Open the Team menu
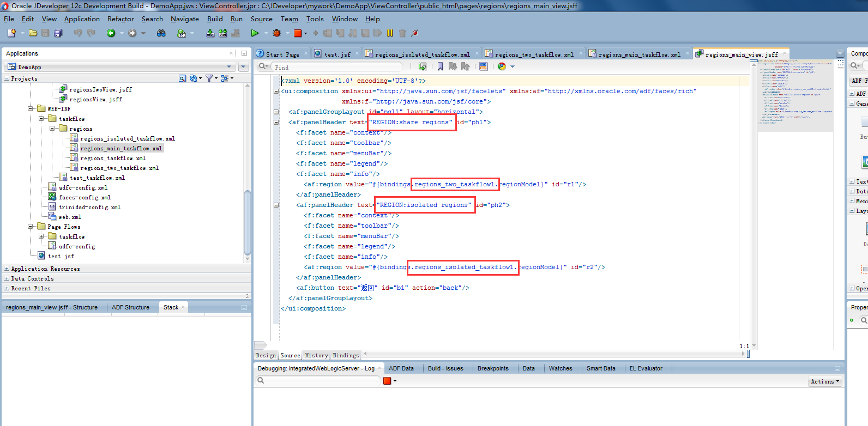868x426 pixels. (290, 19)
